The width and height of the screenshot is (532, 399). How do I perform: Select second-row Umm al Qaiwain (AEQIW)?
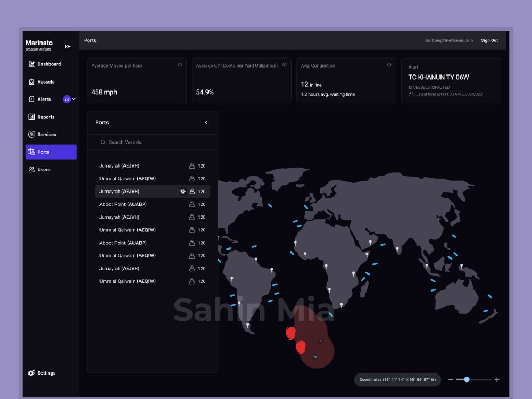click(x=152, y=179)
